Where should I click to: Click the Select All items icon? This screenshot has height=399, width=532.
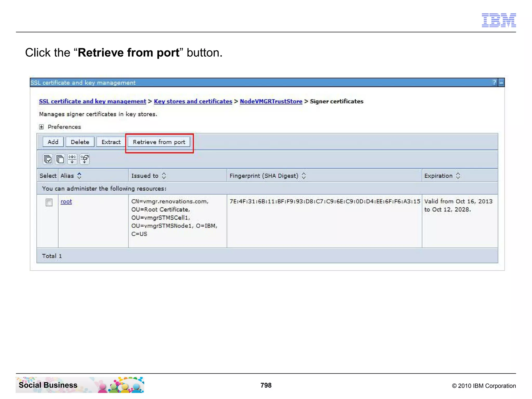(48, 159)
